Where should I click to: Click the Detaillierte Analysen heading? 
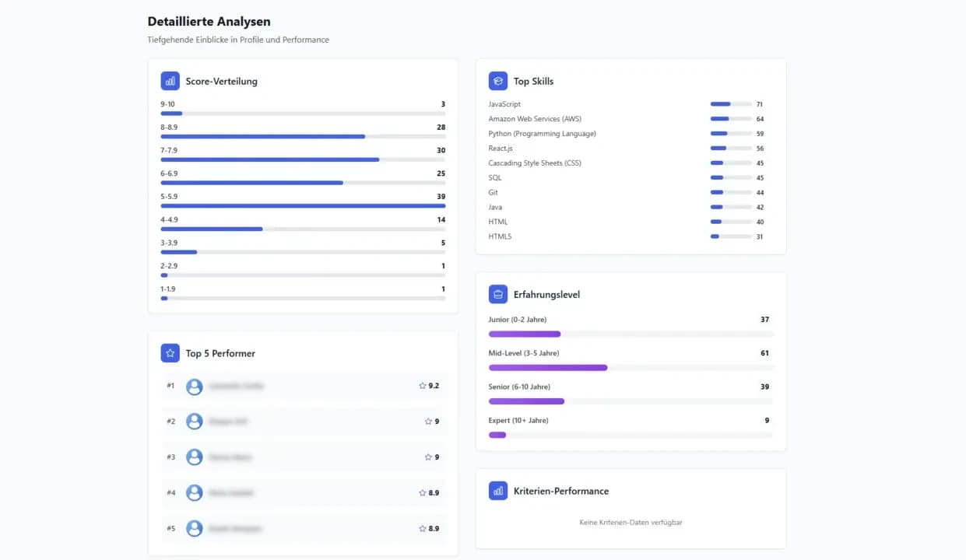click(209, 22)
